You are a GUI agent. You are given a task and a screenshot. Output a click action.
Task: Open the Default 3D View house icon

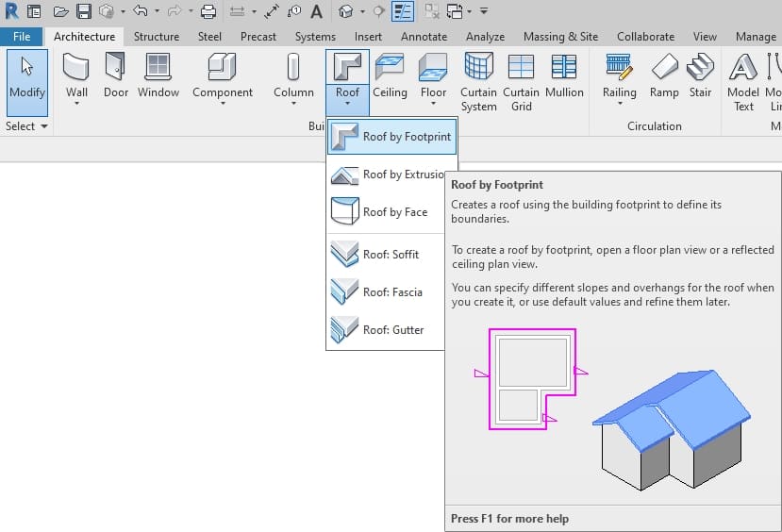pyautogui.click(x=345, y=11)
